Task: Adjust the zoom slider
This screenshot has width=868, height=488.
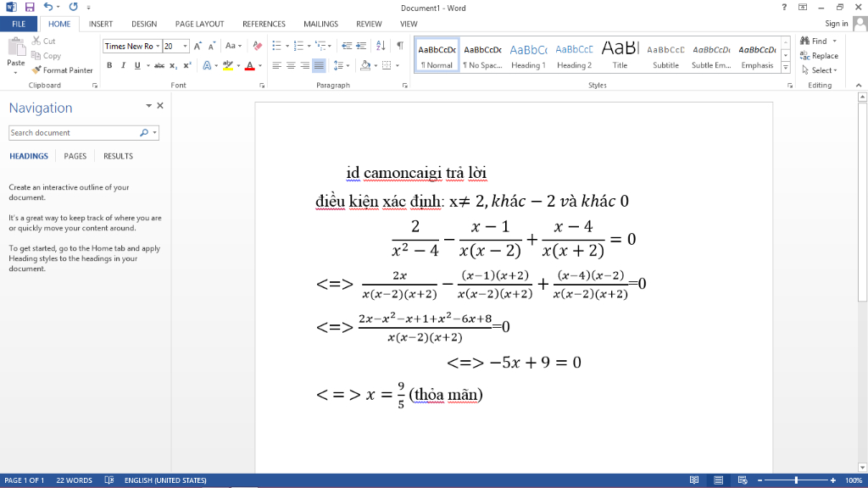Action: pos(796,480)
